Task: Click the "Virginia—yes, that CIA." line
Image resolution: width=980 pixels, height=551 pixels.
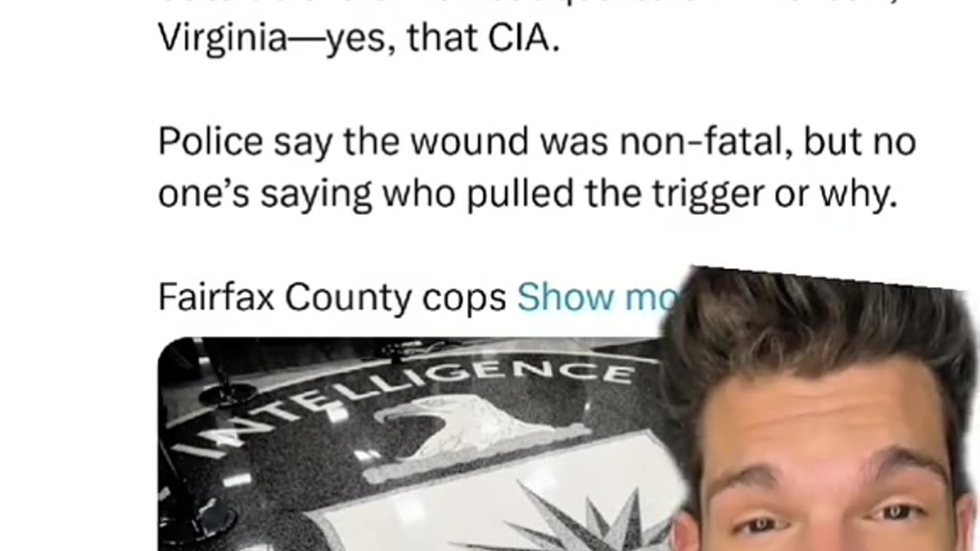Action: pyautogui.click(x=358, y=38)
